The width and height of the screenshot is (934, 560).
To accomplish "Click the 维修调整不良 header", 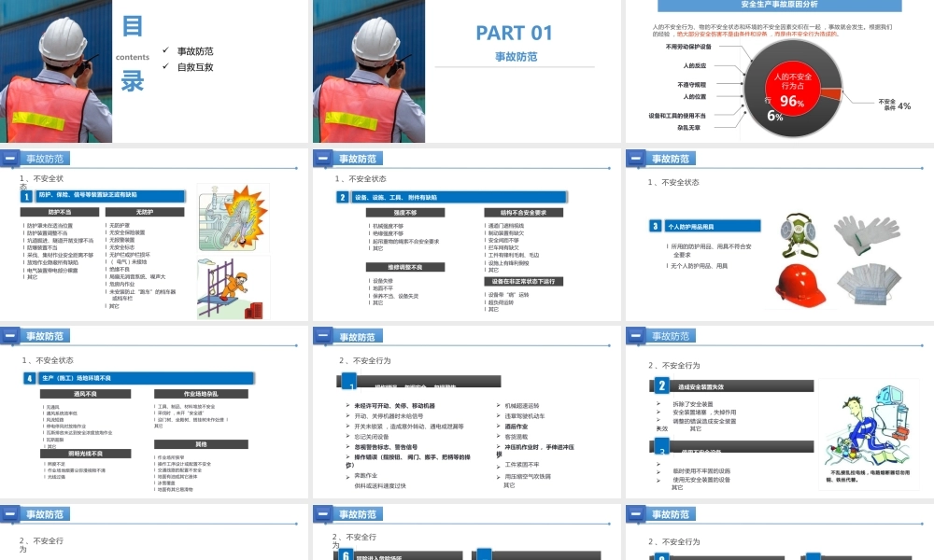I will (x=405, y=267).
